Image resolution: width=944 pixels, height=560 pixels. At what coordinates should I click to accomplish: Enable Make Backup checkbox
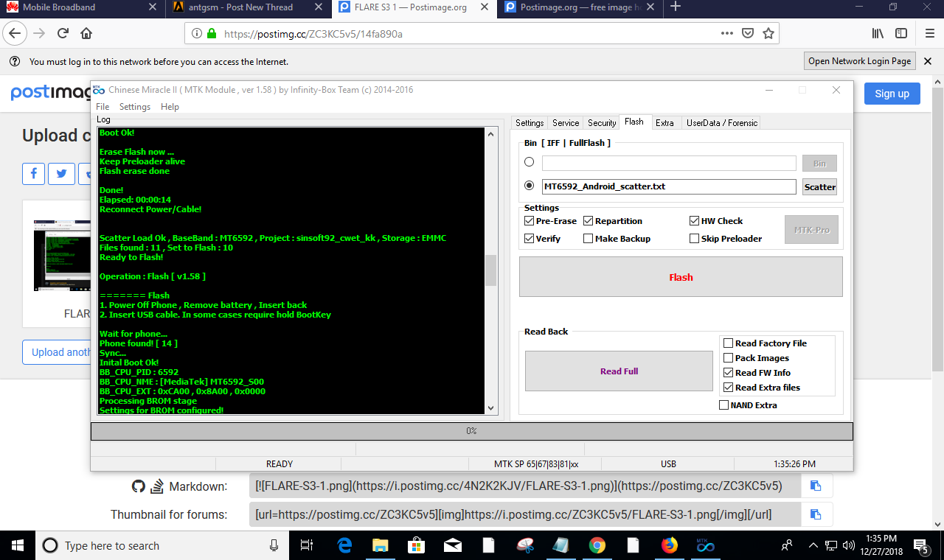tap(617, 238)
